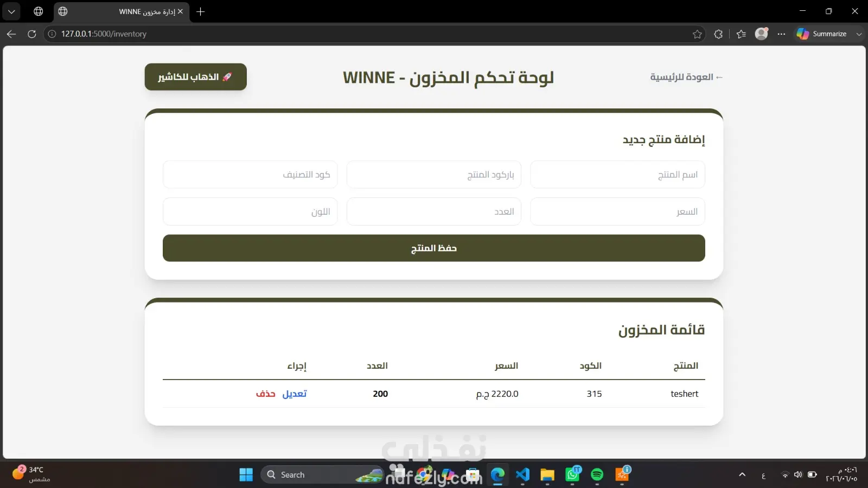Open the orange app icon after Spotify
Image resolution: width=868 pixels, height=488 pixels.
(622, 475)
